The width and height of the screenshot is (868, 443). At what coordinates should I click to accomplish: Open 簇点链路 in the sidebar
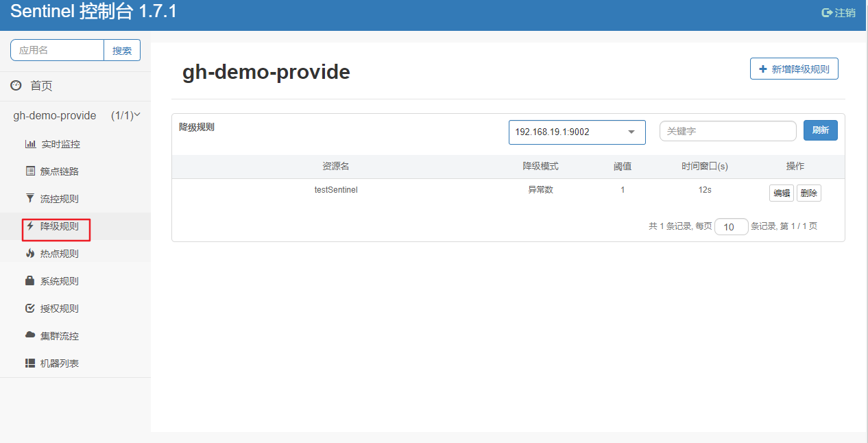point(60,171)
